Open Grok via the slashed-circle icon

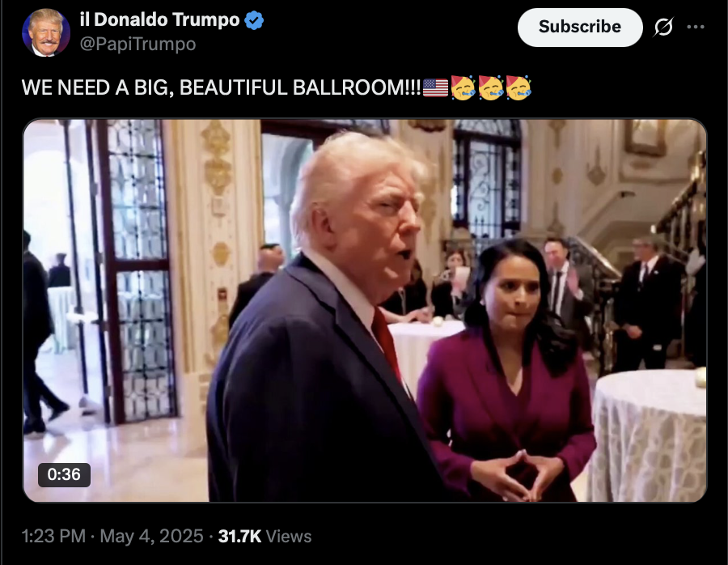click(x=663, y=27)
